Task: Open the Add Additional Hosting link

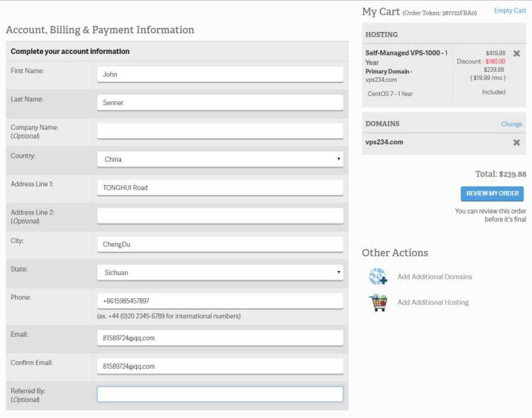Action: (433, 302)
